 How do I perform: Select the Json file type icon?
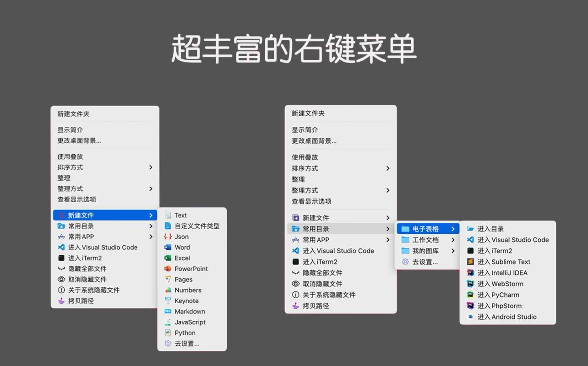(168, 237)
